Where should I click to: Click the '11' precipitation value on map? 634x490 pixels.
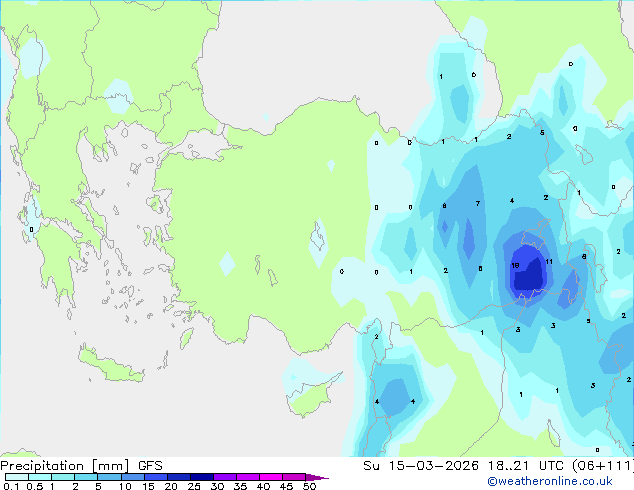pos(549,262)
